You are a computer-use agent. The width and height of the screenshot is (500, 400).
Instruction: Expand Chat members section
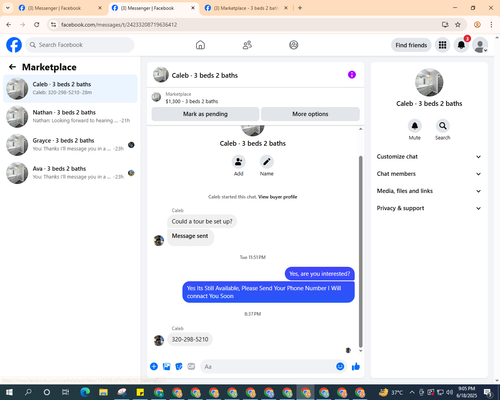coord(429,174)
